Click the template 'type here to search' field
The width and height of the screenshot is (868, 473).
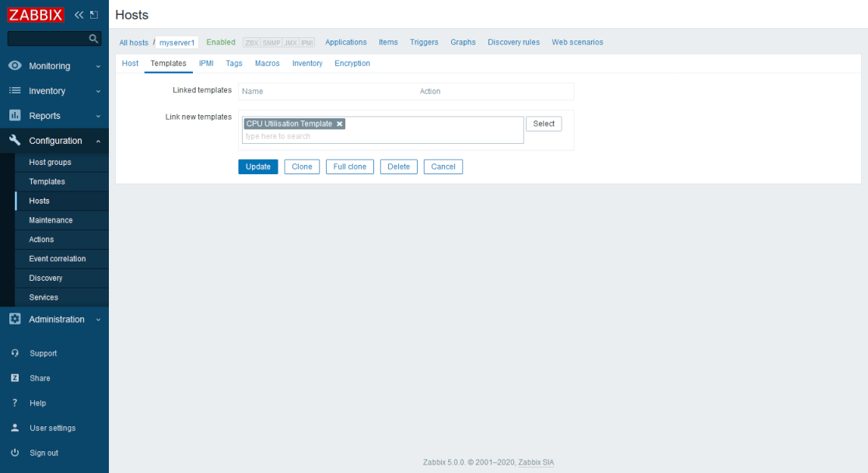[x=383, y=136]
